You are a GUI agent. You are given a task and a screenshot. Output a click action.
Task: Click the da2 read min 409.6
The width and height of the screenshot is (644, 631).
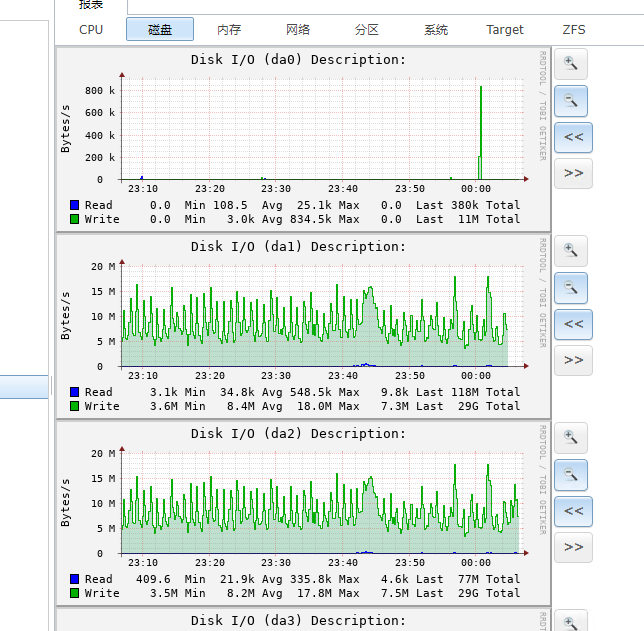pos(153,579)
